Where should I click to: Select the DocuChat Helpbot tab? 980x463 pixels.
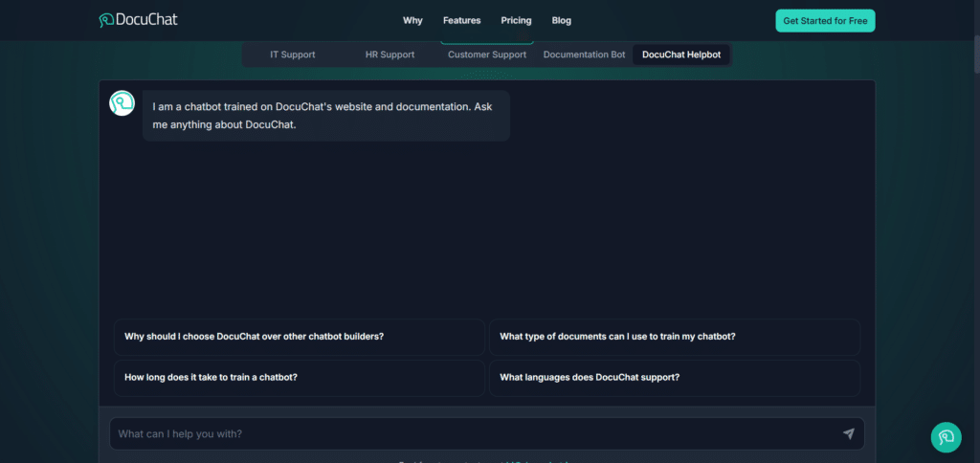coord(681,55)
